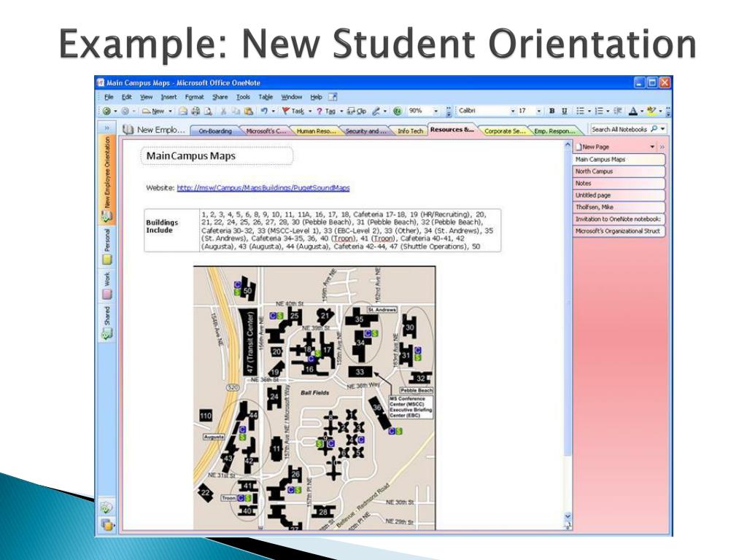Switch to the Human Reso... section tab
The image size is (747, 560).
(316, 131)
